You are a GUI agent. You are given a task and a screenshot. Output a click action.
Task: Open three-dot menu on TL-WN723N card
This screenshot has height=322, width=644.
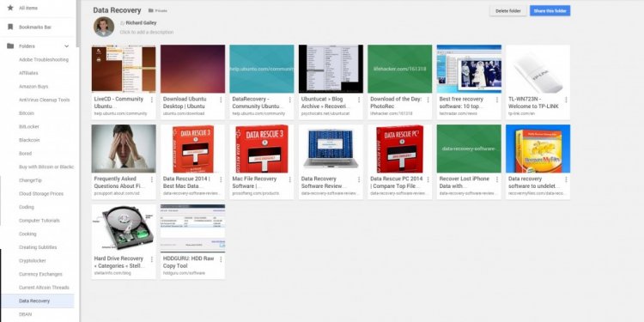click(566, 100)
